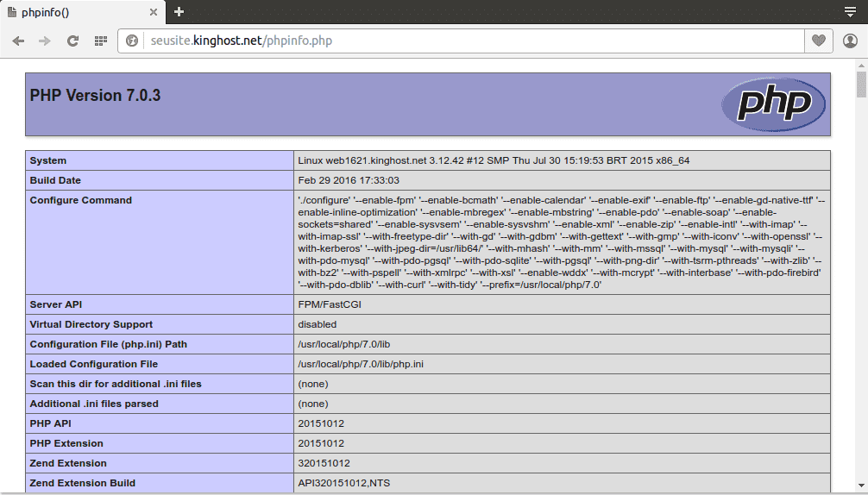Screen dimensions: 868x495
Task: Bookmark page with the heart icon
Action: click(819, 41)
